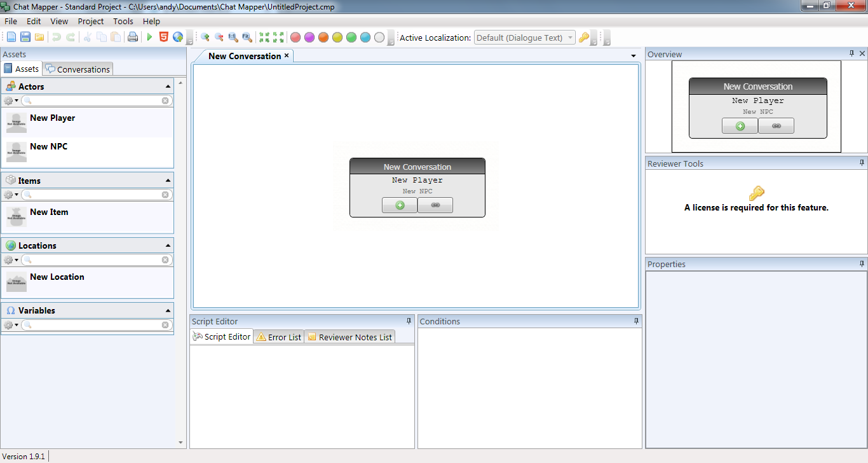
Task: Open the document tab list dropdown arrow
Action: coord(634,56)
